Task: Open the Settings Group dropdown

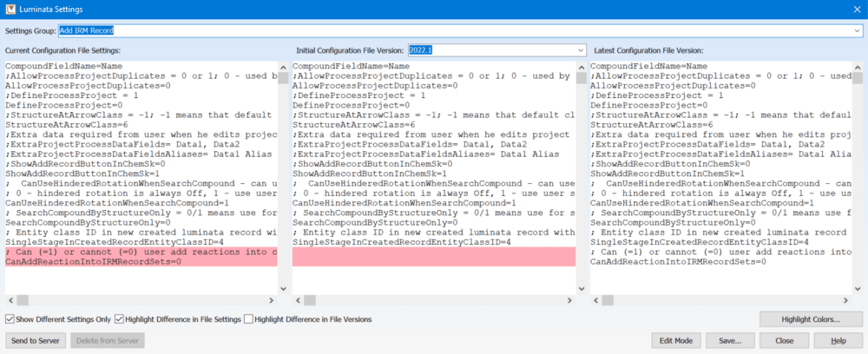Action: tap(857, 30)
